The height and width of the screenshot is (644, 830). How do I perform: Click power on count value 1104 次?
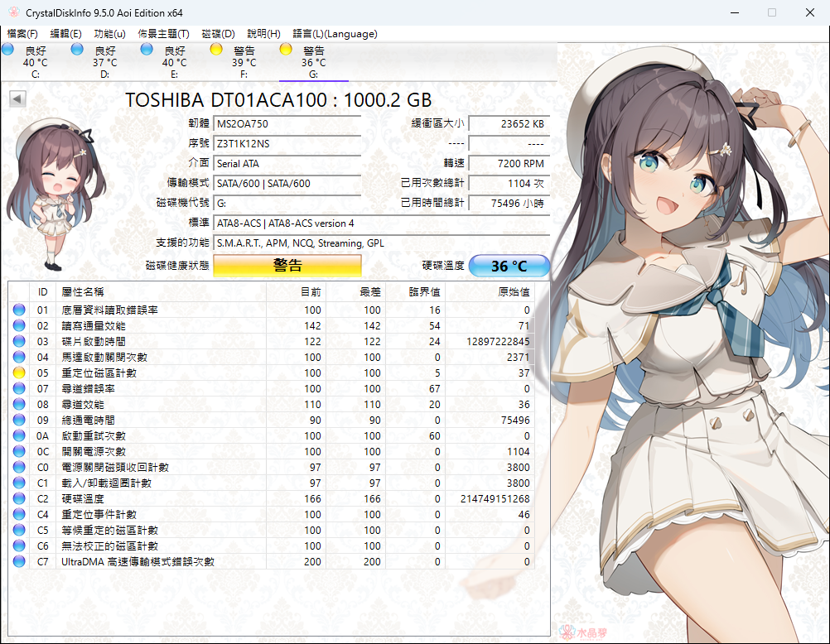tap(509, 184)
